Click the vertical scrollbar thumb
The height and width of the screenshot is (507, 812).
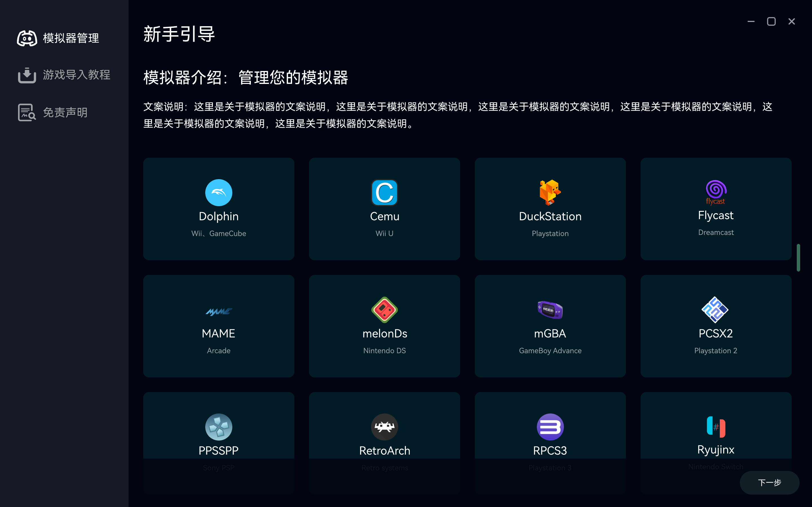point(798,257)
